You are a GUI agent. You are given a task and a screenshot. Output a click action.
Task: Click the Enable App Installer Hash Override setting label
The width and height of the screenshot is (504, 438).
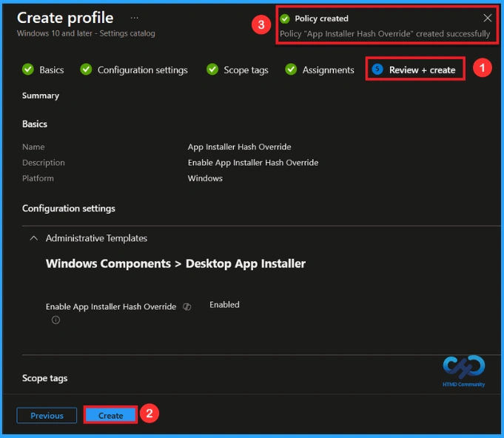point(111,307)
